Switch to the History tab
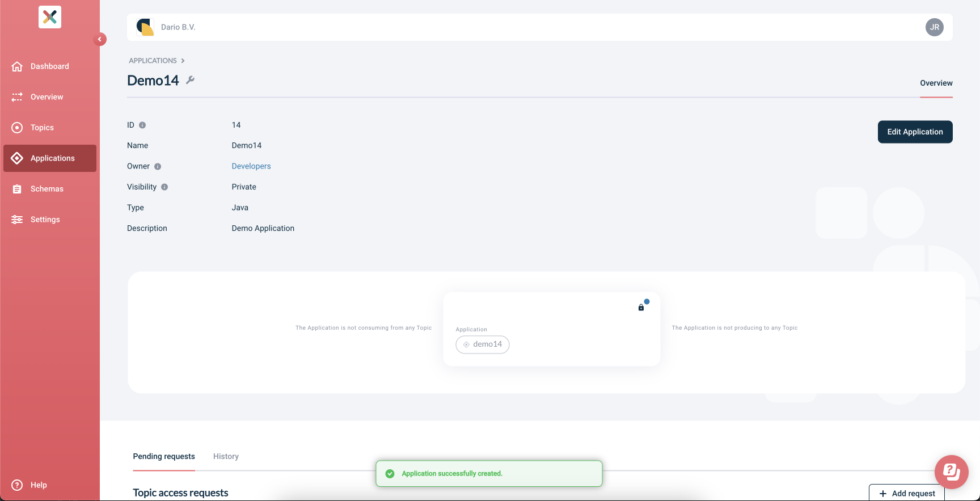 tap(226, 457)
